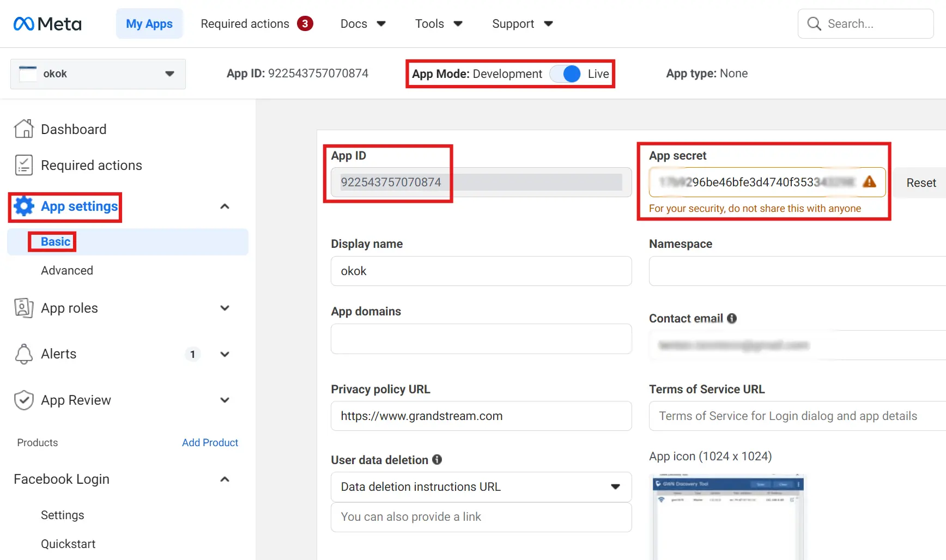Screen dimensions: 946x560
Task: Open the My Apps tab
Action: coord(149,23)
